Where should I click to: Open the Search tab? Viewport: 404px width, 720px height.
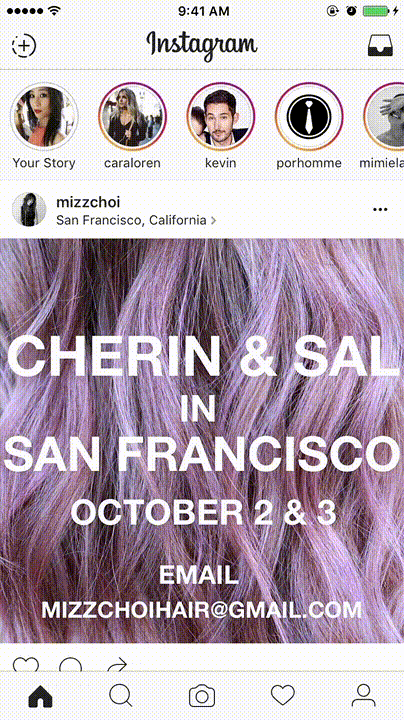(x=121, y=696)
